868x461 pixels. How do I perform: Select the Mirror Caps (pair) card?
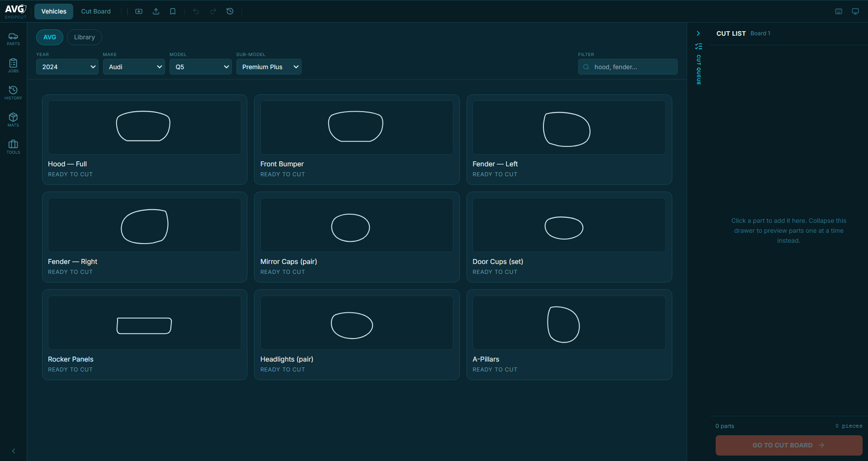point(357,237)
